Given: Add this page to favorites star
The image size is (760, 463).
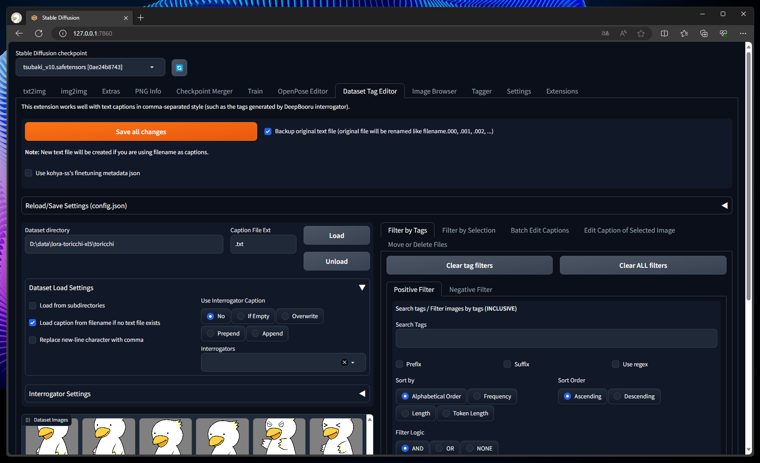Looking at the screenshot, I should point(641,33).
